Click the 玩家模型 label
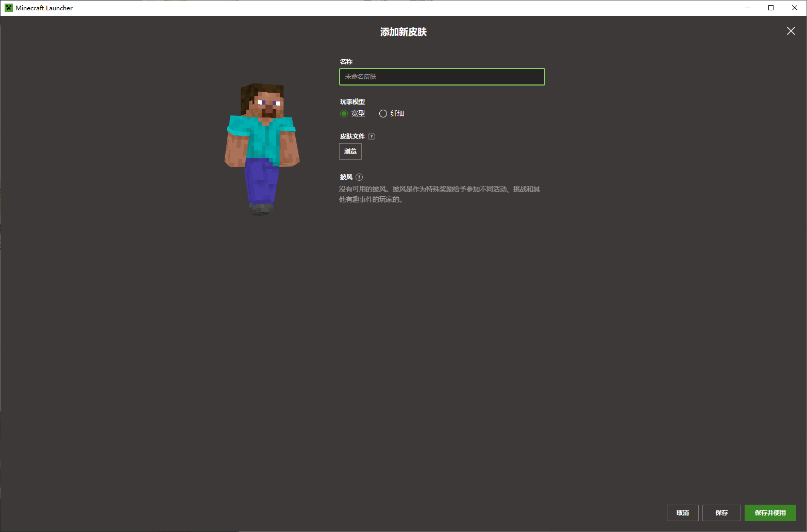 click(352, 102)
